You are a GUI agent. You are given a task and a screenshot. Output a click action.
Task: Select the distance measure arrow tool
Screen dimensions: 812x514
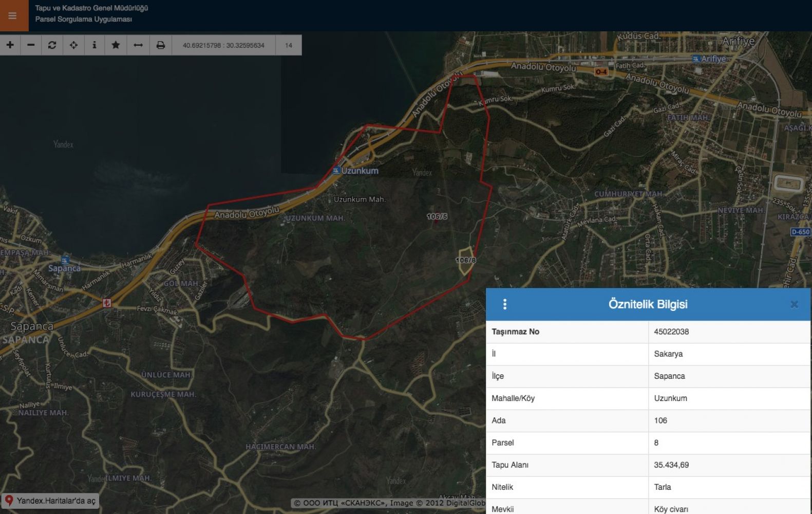coord(138,45)
